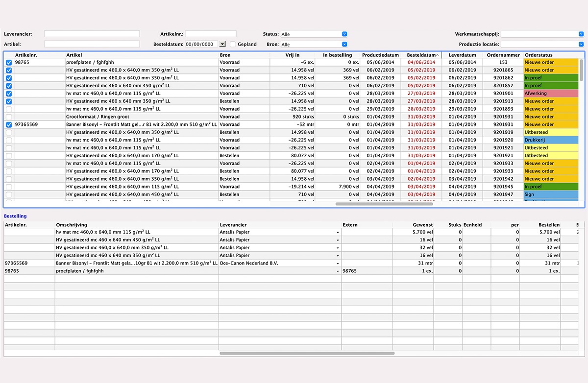Uncheck the row with order number 9201913
Viewport: 588px width, 383px height.
click(9, 101)
